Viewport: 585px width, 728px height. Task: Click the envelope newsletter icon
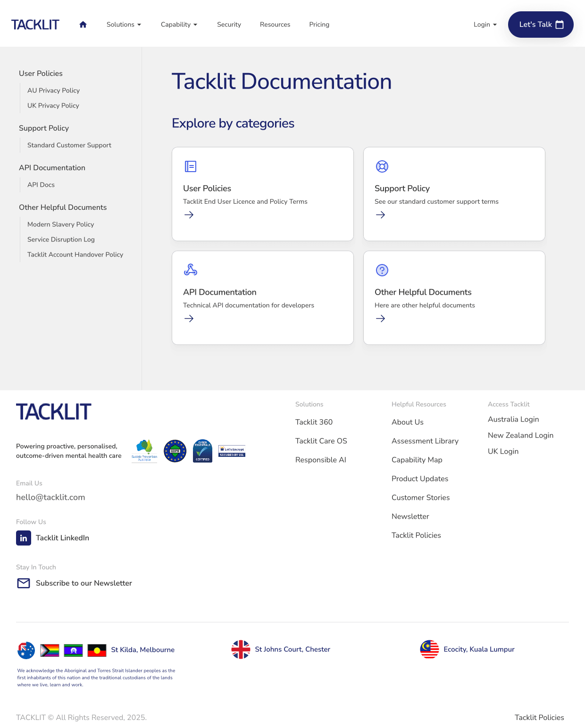[x=24, y=583]
